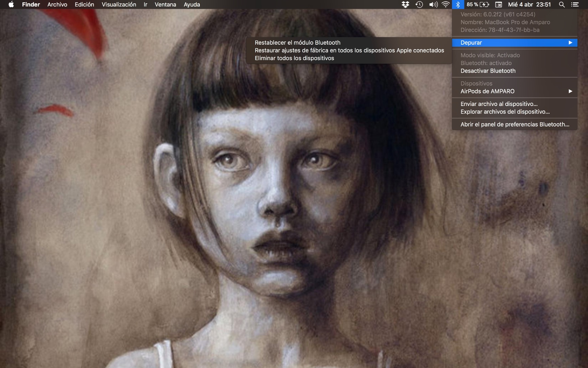This screenshot has width=588, height=368.
Task: Open the Wi-Fi status menu
Action: (x=446, y=4)
